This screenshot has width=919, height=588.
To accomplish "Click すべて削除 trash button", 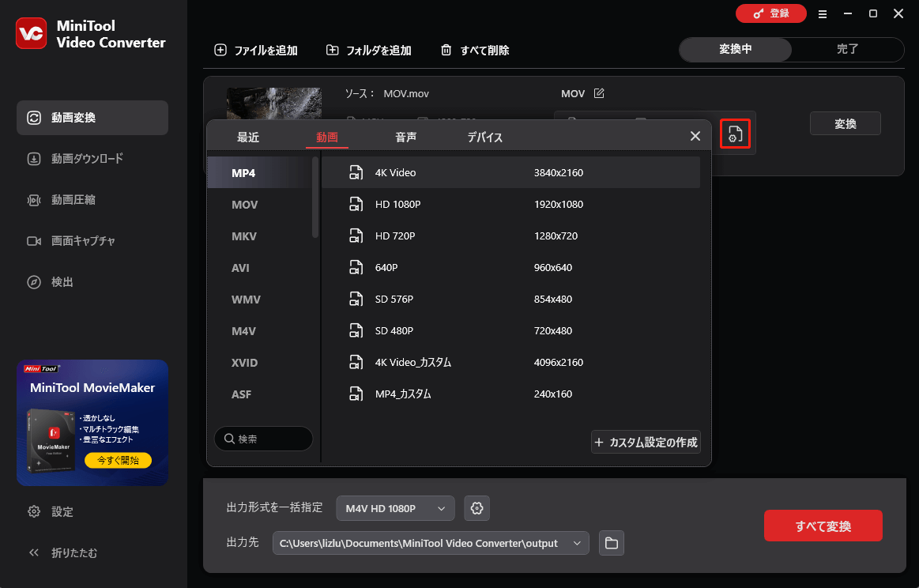I will coord(475,51).
